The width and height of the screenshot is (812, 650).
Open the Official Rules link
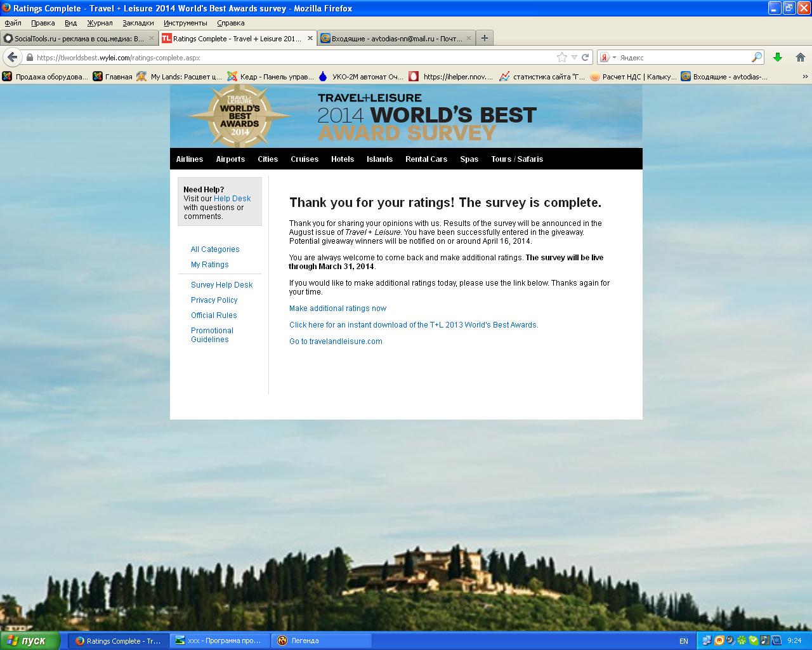[214, 315]
